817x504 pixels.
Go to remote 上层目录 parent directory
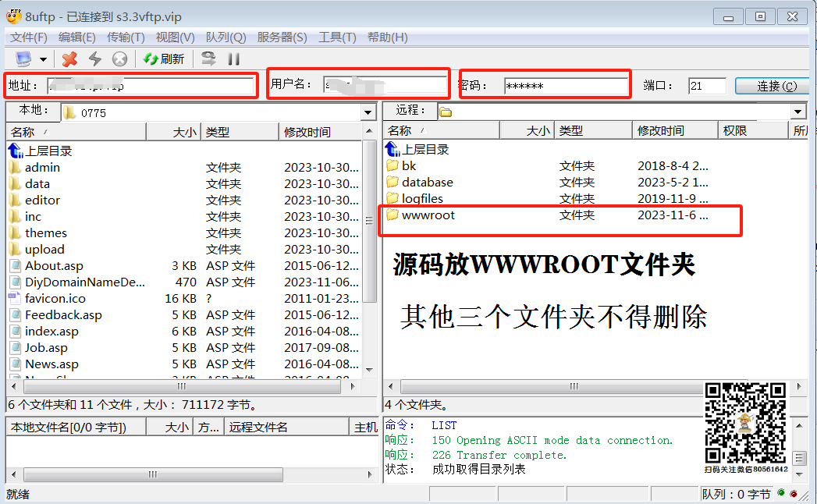coord(425,149)
